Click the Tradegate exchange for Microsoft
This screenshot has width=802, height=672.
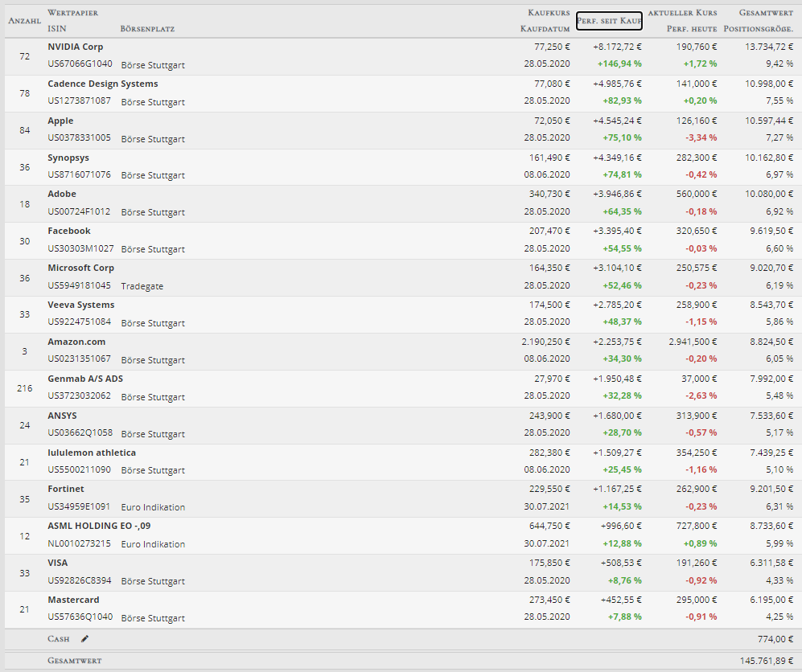click(142, 286)
